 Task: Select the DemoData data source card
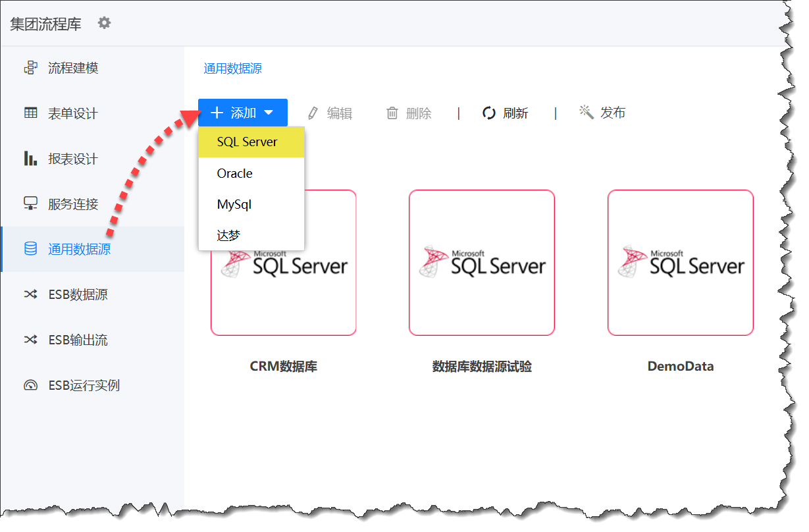[680, 263]
